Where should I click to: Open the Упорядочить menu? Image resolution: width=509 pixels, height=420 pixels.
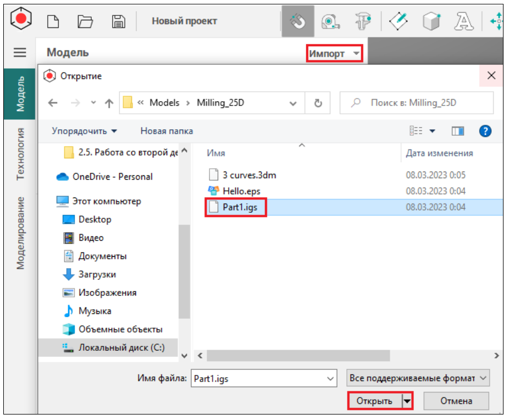click(x=84, y=131)
